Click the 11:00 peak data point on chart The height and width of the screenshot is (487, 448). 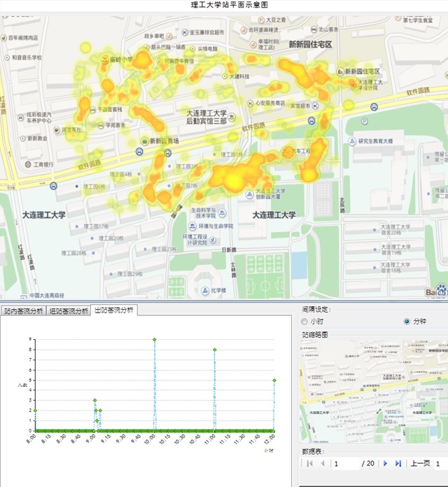click(215, 350)
